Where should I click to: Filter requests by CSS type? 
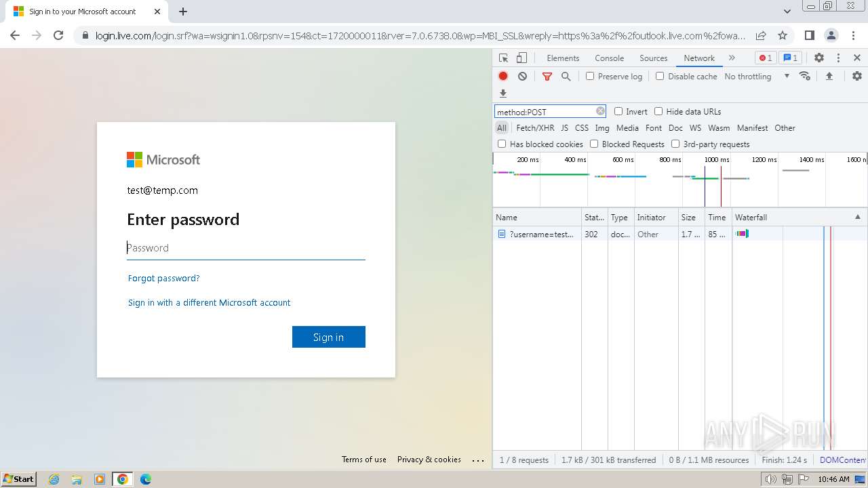pyautogui.click(x=582, y=127)
